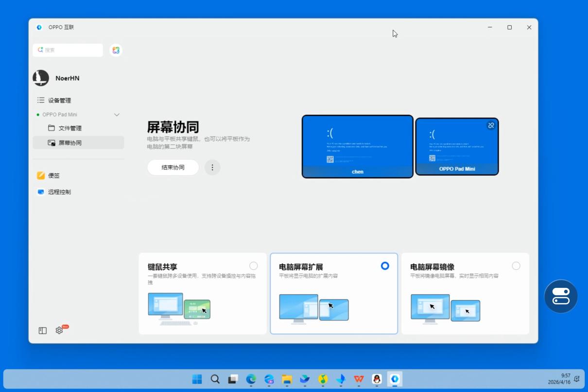
Task: Disconnect OPPO Pad Mini via its X badge
Action: [x=491, y=125]
